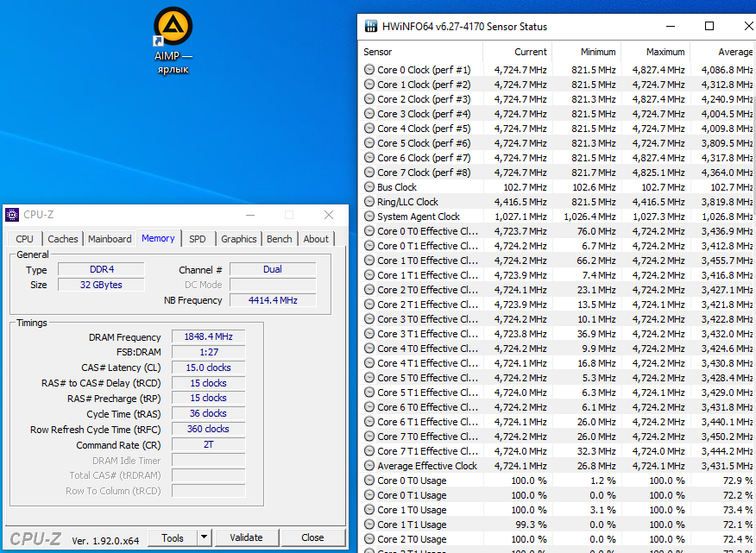Open the Tools dropdown arrow in CPU-Z
The image size is (756, 553).
point(205,537)
